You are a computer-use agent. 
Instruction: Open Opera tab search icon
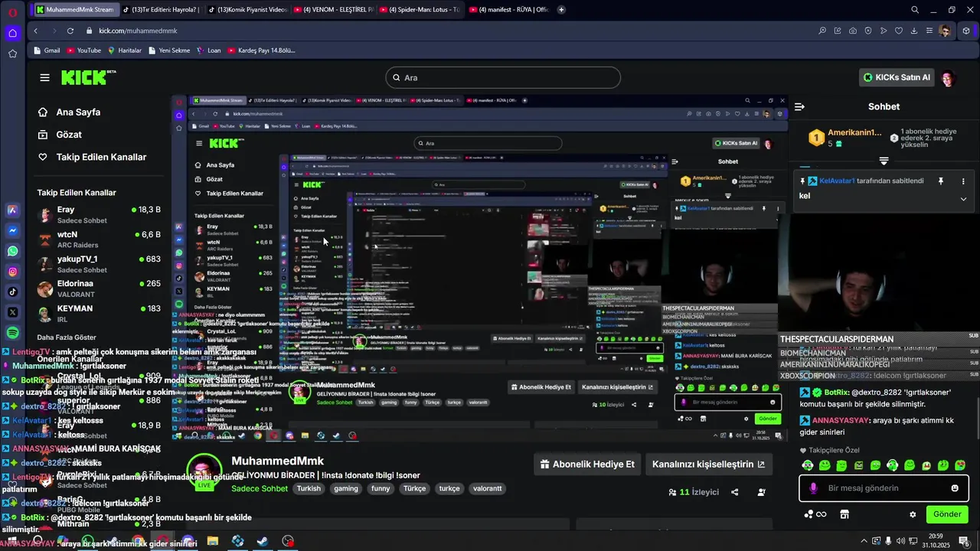click(x=915, y=10)
